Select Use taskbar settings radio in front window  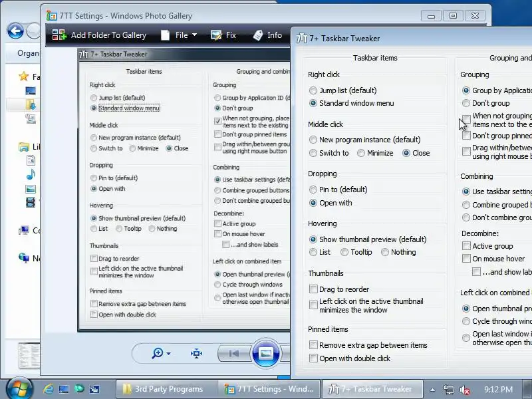466,192
